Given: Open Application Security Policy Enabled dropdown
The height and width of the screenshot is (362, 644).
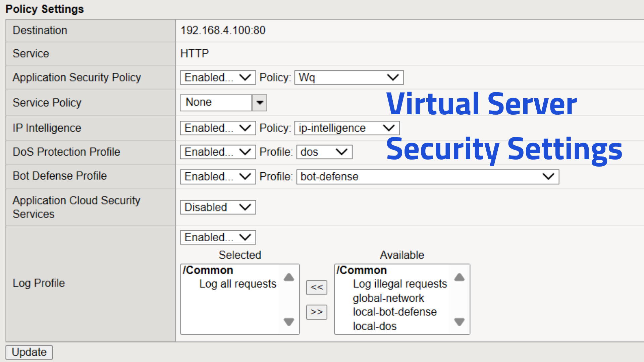Looking at the screenshot, I should [218, 77].
